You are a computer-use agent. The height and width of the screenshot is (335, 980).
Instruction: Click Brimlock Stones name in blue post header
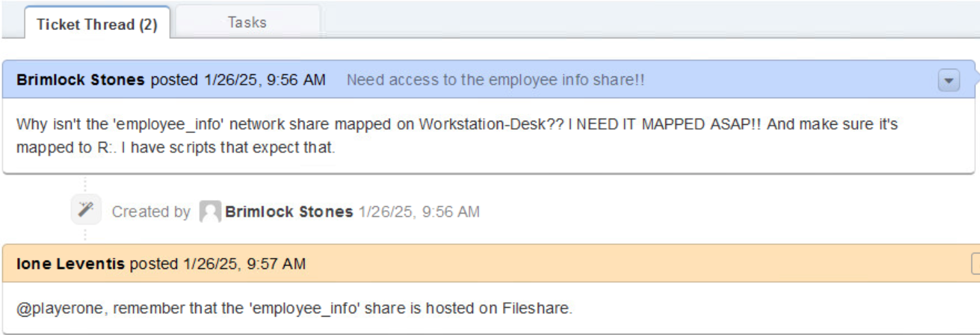coord(81,80)
